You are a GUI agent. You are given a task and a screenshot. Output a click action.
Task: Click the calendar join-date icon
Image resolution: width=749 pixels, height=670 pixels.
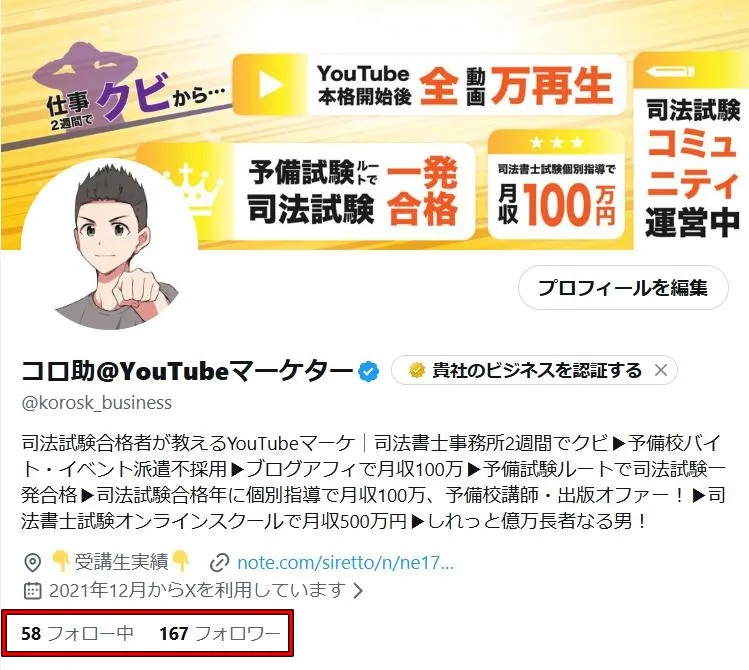[32, 590]
